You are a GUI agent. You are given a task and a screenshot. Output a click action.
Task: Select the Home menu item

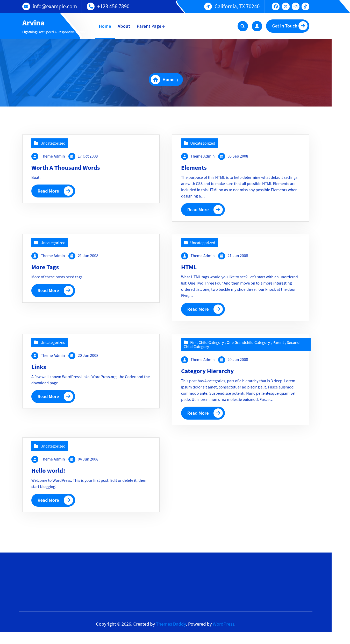(105, 26)
